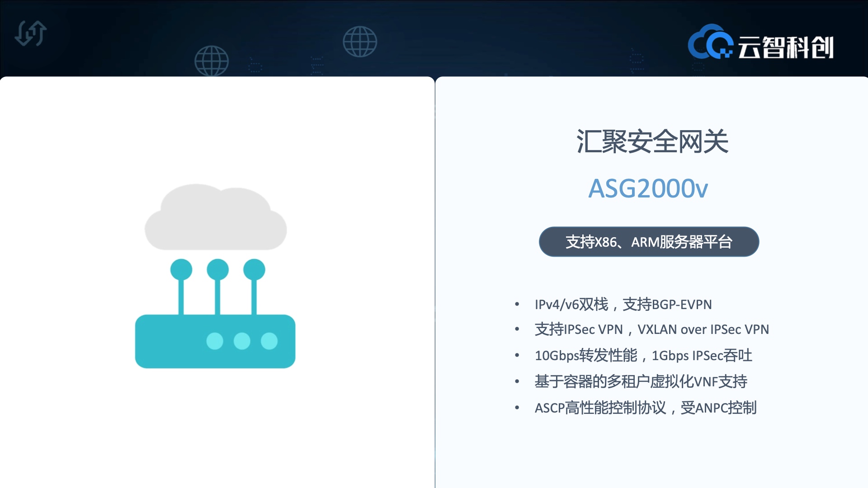Screen dimensions: 868x488
Task: Click the bullet ASCP高性能控制协议，受ANPC控制
Action: pyautogui.click(x=646, y=408)
